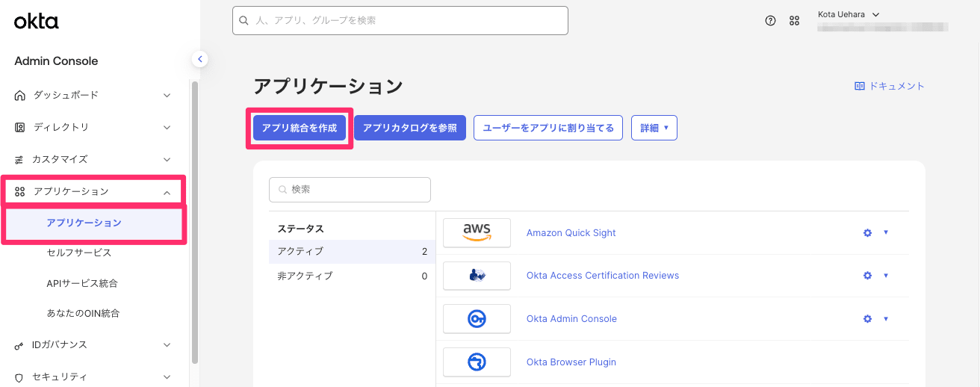Image resolution: width=980 pixels, height=387 pixels.
Task: Click the global search field
Action: [x=400, y=21]
